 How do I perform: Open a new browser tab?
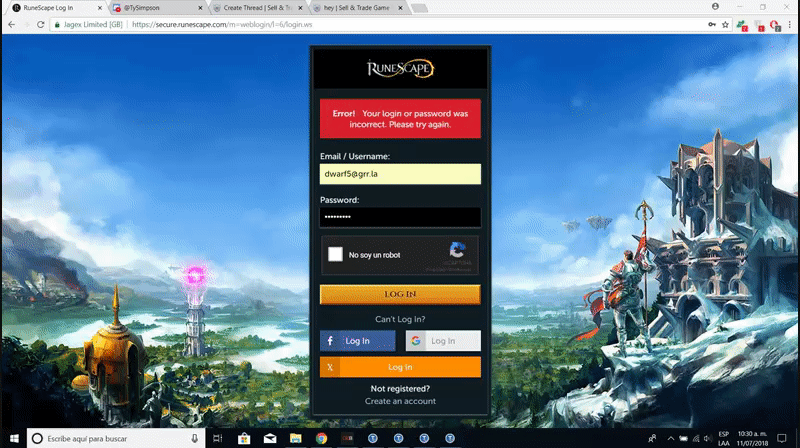[419, 8]
